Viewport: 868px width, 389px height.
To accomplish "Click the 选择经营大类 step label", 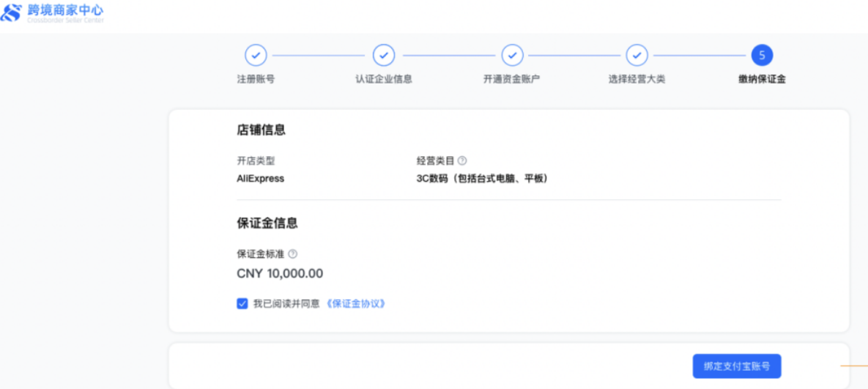I will pyautogui.click(x=637, y=79).
